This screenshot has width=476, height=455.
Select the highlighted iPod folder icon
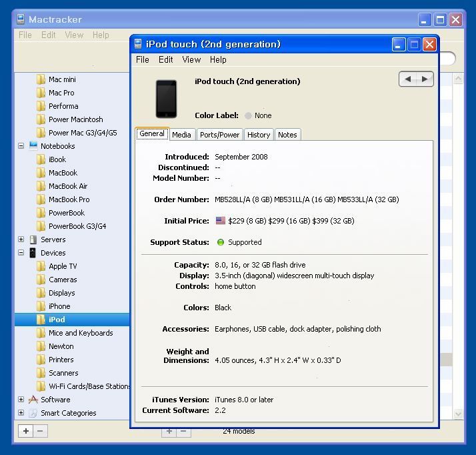click(x=41, y=320)
